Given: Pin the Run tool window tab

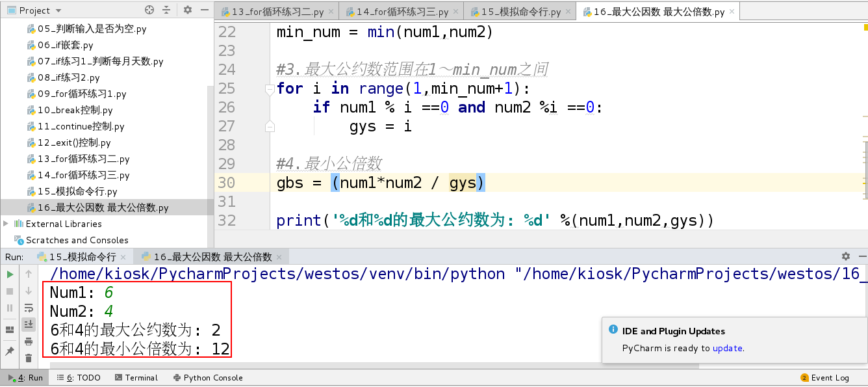Looking at the screenshot, I should coord(9,349).
